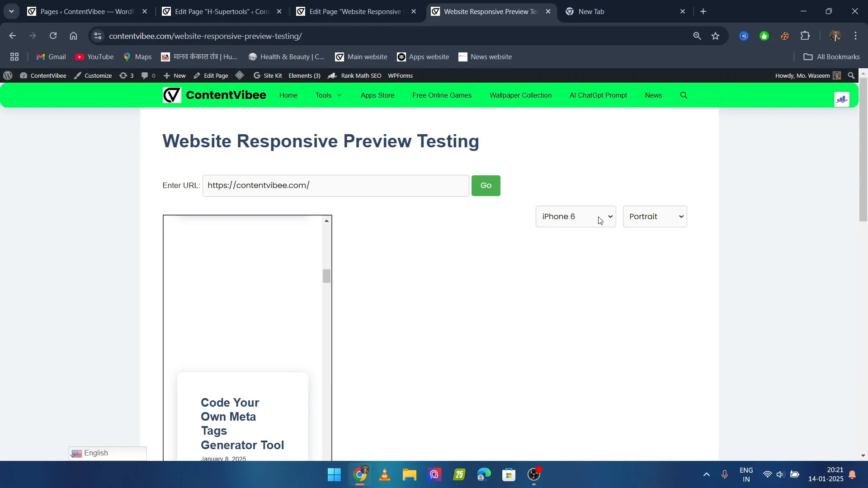The width and height of the screenshot is (868, 488).
Task: Open VLC media player from taskbar
Action: [385, 475]
